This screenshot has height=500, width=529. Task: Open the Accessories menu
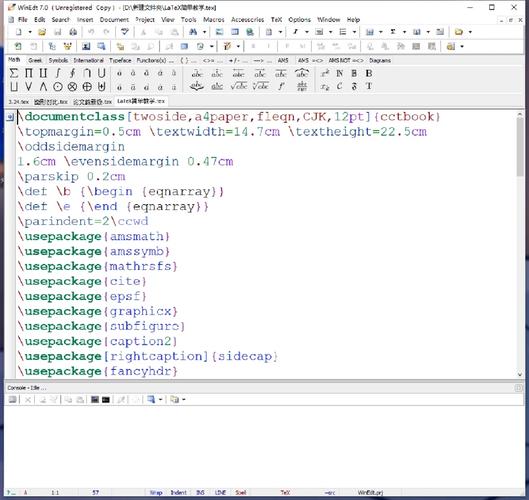(247, 20)
